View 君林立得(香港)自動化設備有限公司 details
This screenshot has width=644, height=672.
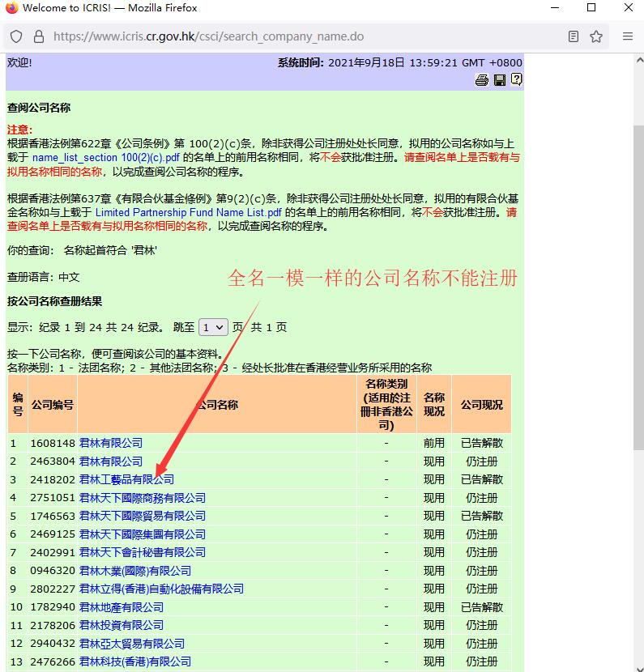point(160,589)
